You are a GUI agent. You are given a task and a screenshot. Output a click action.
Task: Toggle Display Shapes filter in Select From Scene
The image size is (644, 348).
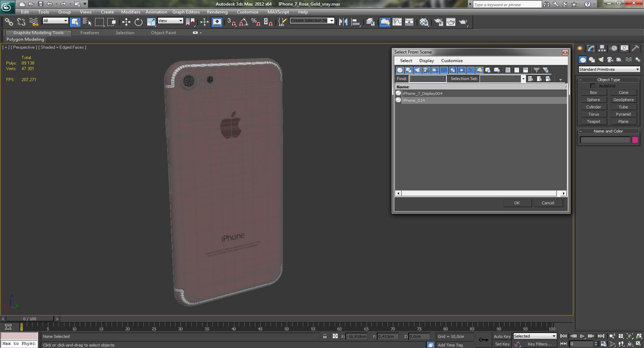click(x=409, y=70)
